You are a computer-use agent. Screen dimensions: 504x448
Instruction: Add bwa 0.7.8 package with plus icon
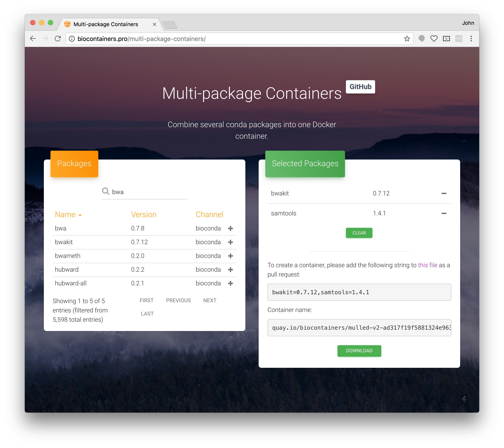point(231,228)
